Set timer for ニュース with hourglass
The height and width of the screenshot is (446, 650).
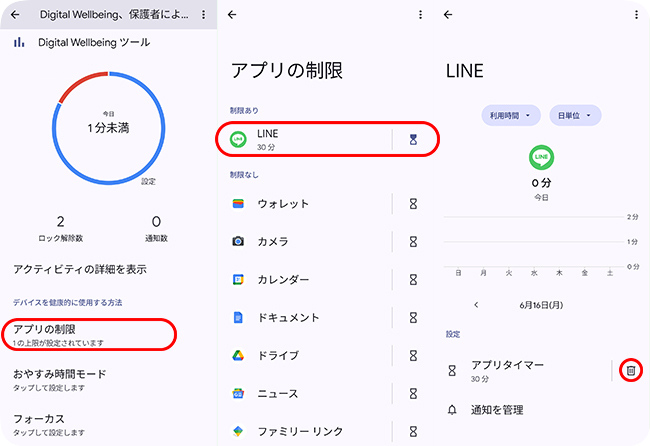[413, 393]
